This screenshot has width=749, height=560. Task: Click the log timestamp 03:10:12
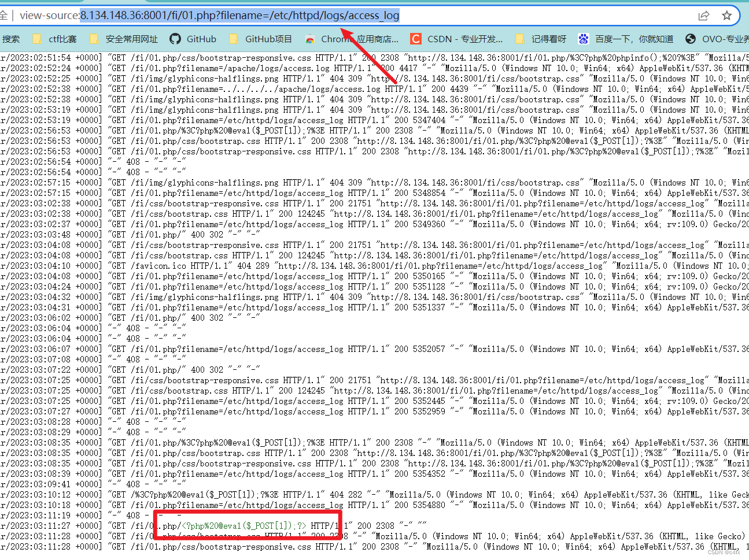coord(52,495)
